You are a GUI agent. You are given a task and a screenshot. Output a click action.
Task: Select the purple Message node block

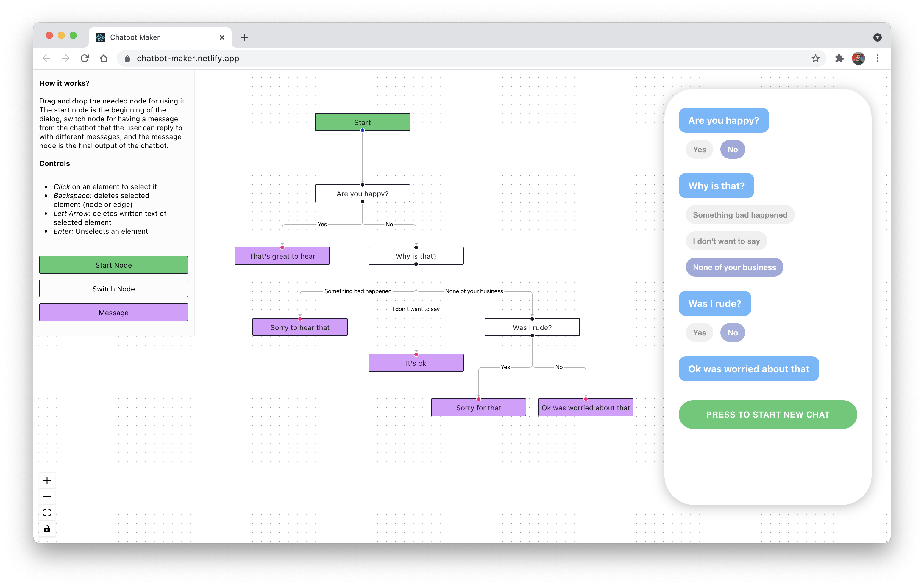point(114,313)
